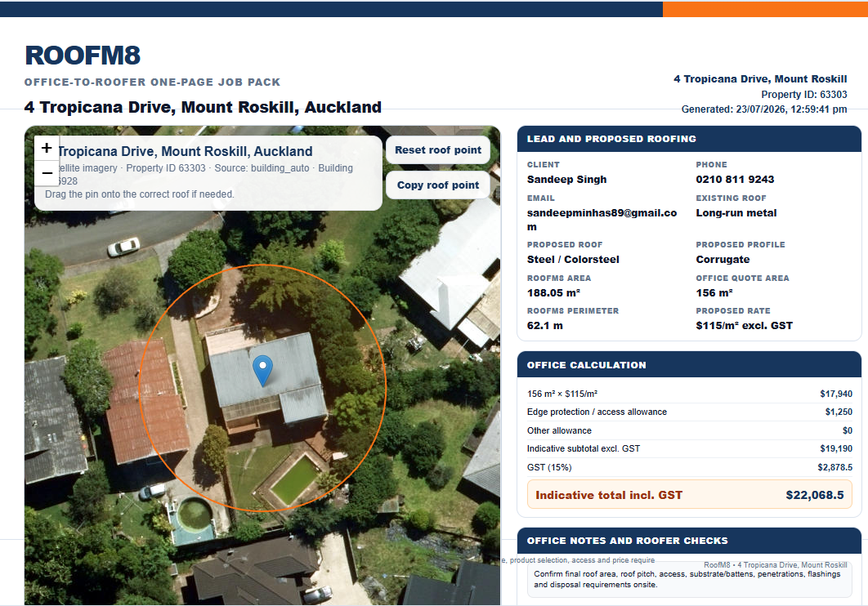Click the RoofM8 area value '188.05 m²'
868x606 pixels.
553,293
